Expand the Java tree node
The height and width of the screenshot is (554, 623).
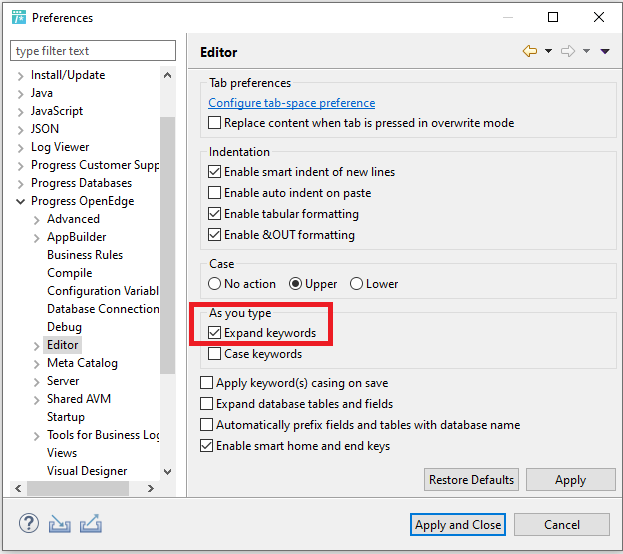(21, 94)
